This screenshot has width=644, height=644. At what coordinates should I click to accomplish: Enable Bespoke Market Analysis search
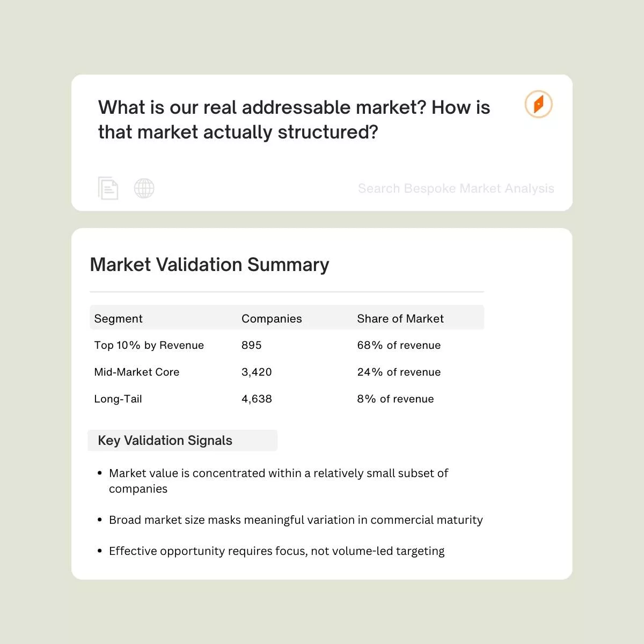tap(456, 188)
